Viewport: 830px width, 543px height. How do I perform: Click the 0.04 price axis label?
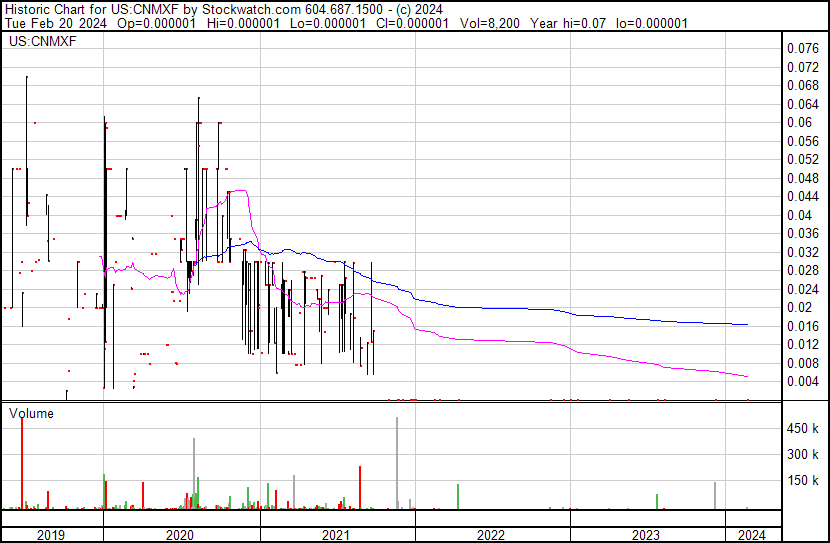click(798, 215)
